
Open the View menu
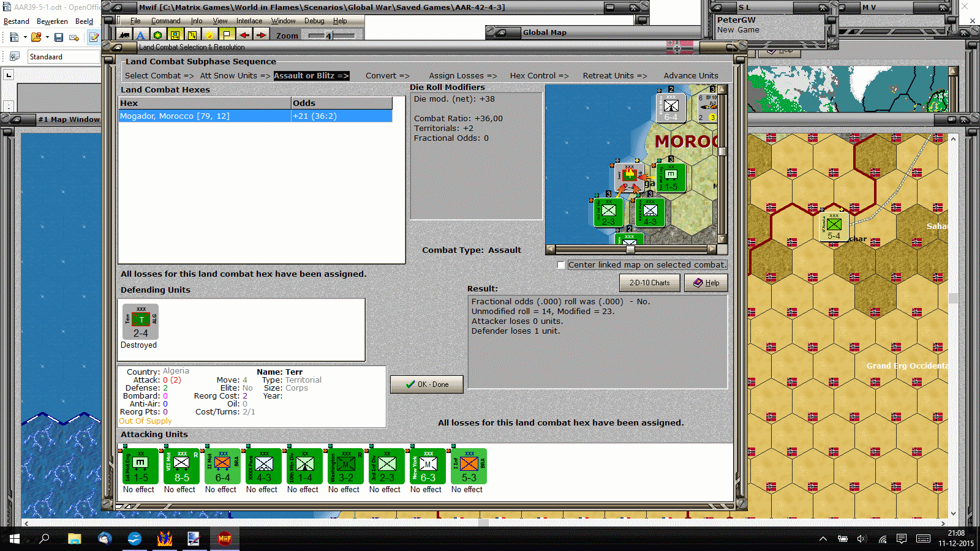point(221,21)
